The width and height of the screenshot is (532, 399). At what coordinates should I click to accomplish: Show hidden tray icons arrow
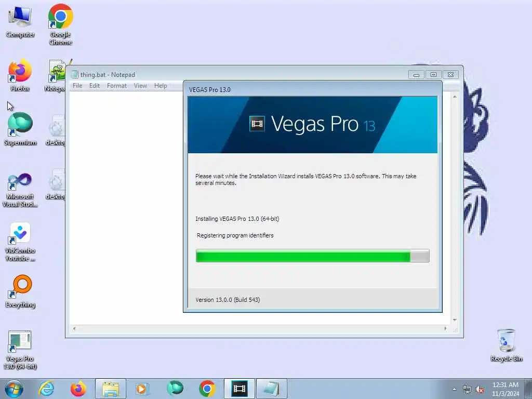pyautogui.click(x=454, y=389)
